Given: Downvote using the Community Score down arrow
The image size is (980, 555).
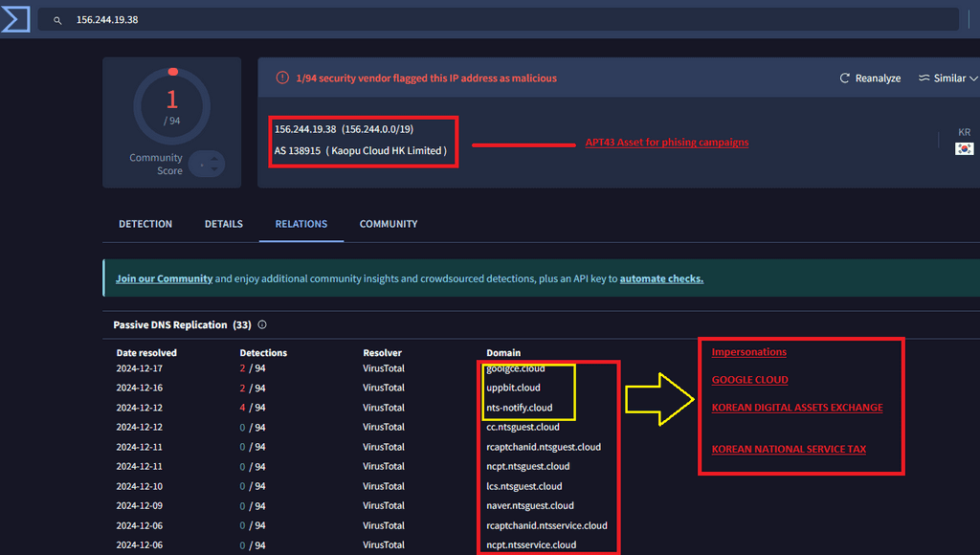Looking at the screenshot, I should point(214,168).
